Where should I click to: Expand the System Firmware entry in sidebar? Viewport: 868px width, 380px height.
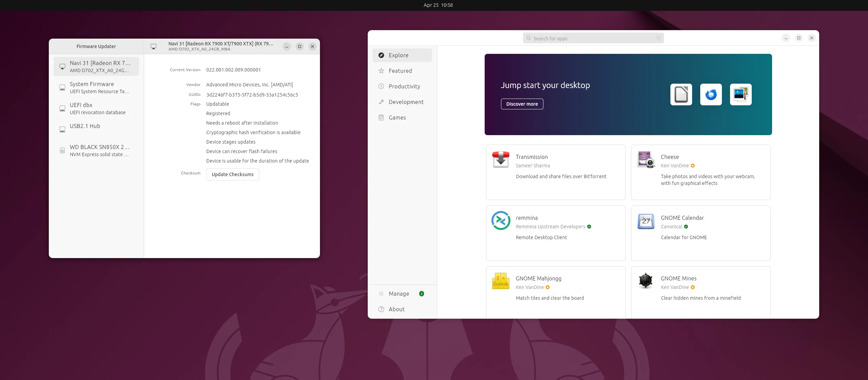[x=96, y=87]
